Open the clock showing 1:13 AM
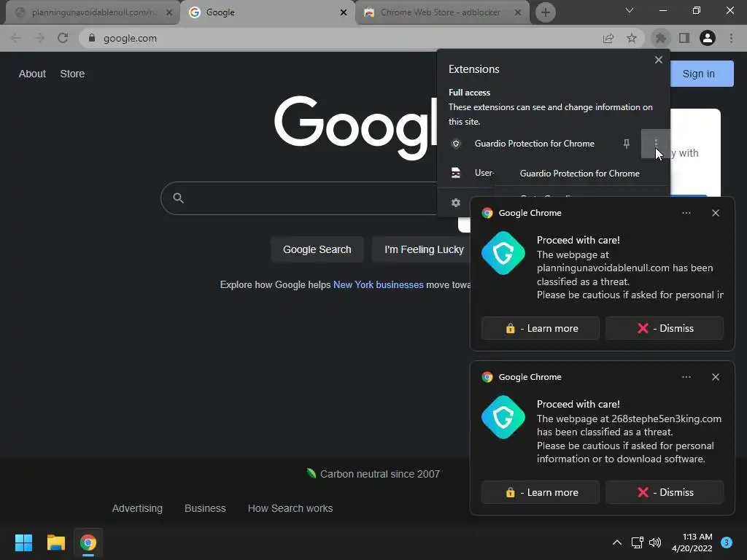 point(692,542)
